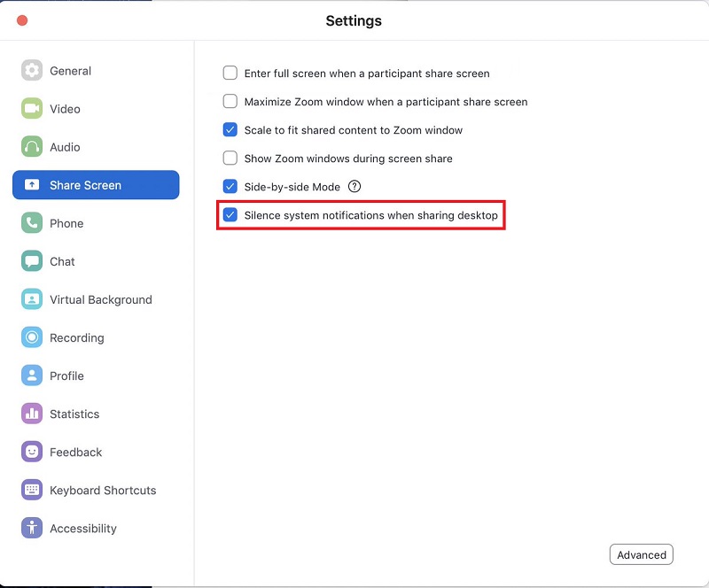Screen dimensions: 709x588
Task: Click the Phone handset icon
Action: tap(32, 223)
